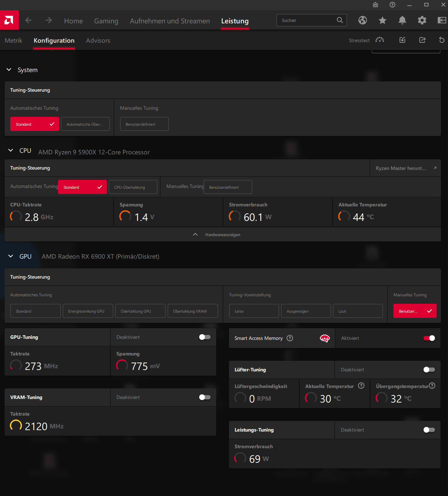Select Standard in System Automatisches Tuning
This screenshot has height=496, width=448.
pos(35,124)
